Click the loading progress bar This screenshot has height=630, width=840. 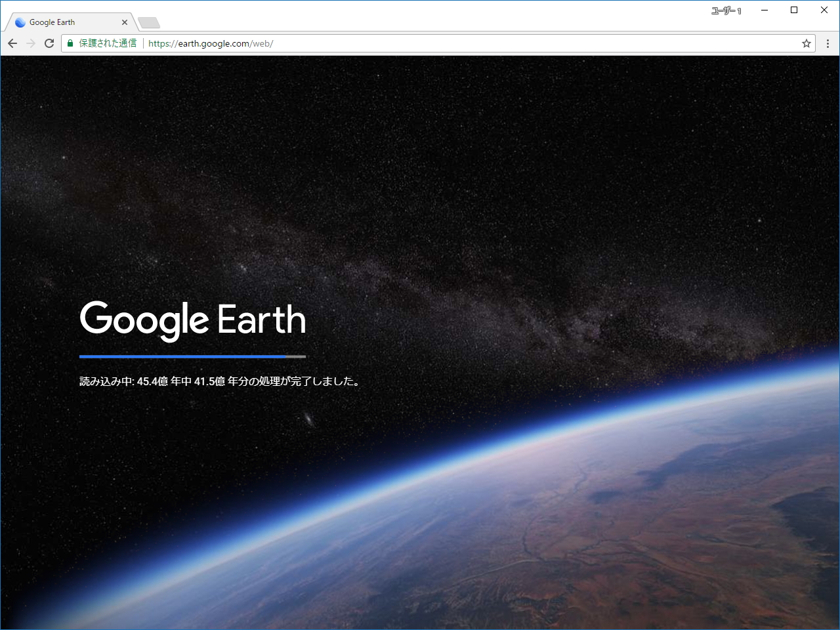192,356
